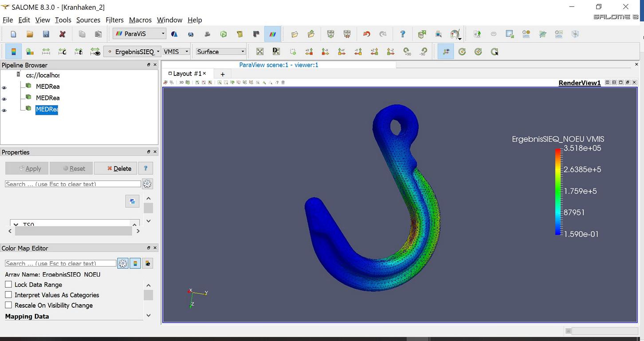The image size is (644, 341).
Task: Switch to the Layout #1 tab
Action: pos(187,74)
